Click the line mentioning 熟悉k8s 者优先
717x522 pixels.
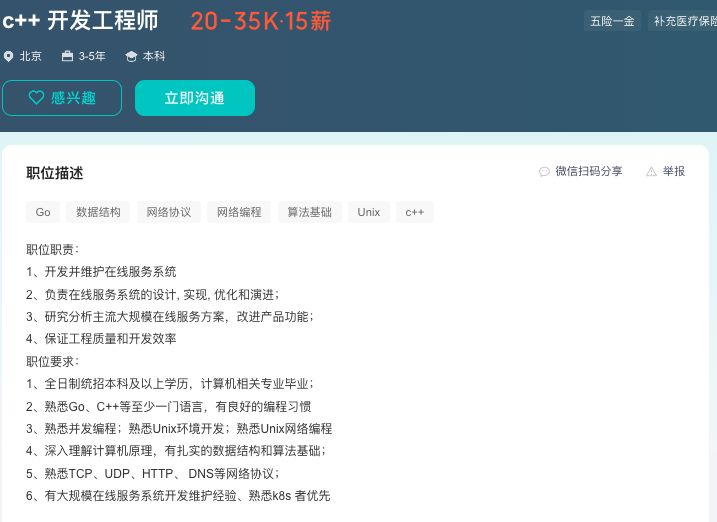[178, 496]
